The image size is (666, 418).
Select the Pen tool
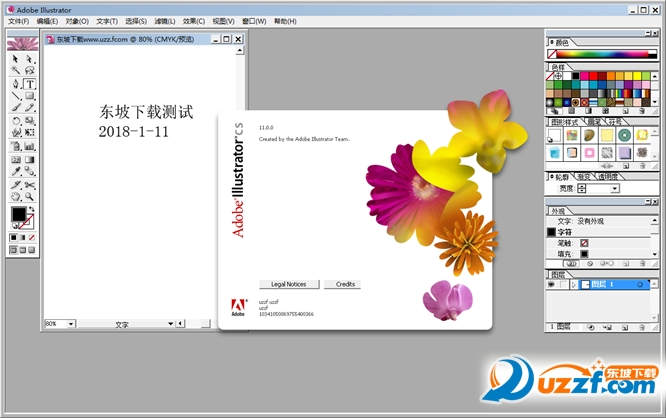tap(16, 84)
